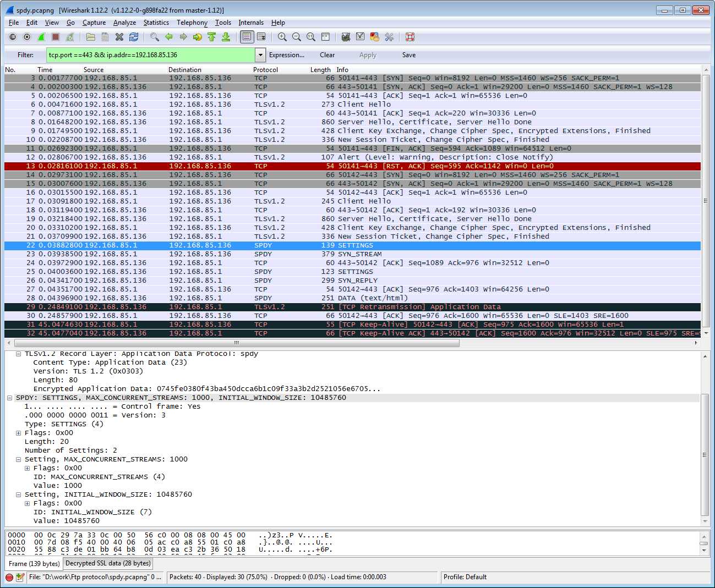Edit display filters icon
This screenshot has width=715, height=588.
coord(361,37)
